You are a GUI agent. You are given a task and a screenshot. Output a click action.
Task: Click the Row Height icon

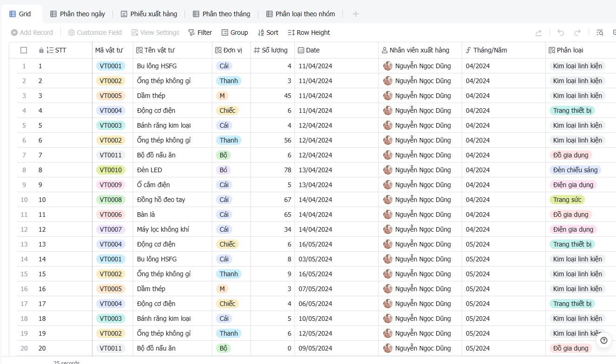(291, 32)
